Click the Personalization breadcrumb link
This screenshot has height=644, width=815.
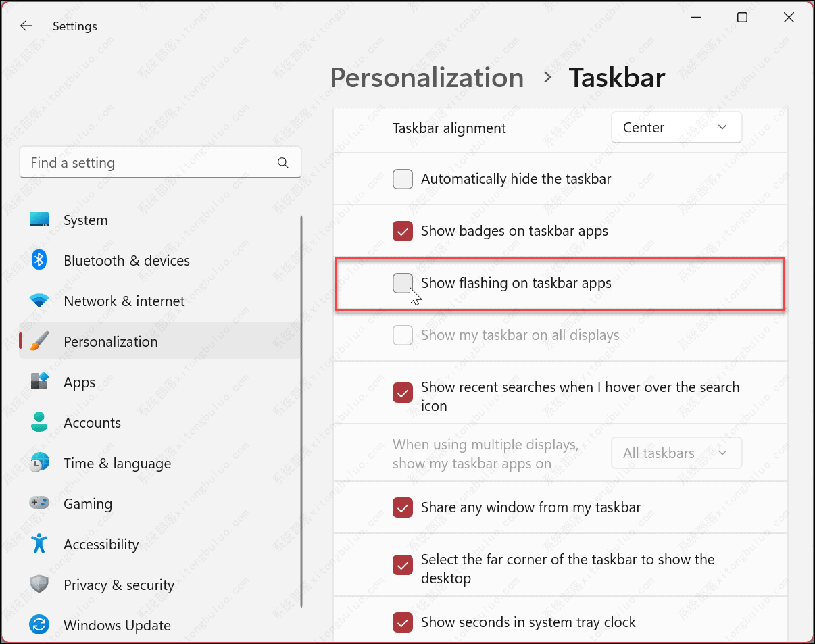coord(426,78)
